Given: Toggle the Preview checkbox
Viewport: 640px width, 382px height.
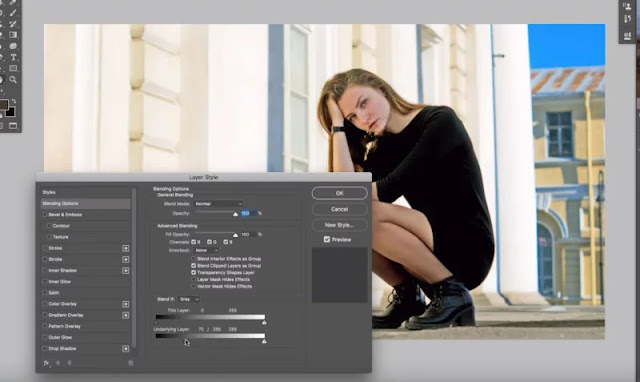Looking at the screenshot, I should [x=327, y=240].
